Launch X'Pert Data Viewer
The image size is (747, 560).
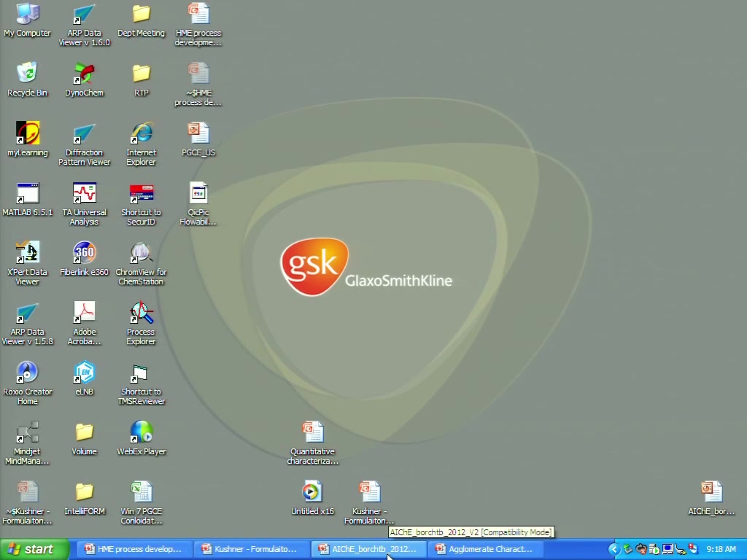pos(27,263)
